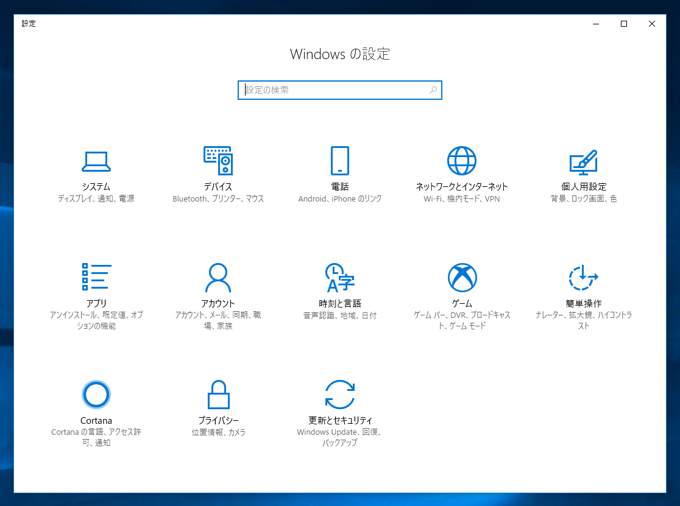Minimize the 設定 window
The width and height of the screenshot is (680, 506).
tap(596, 24)
